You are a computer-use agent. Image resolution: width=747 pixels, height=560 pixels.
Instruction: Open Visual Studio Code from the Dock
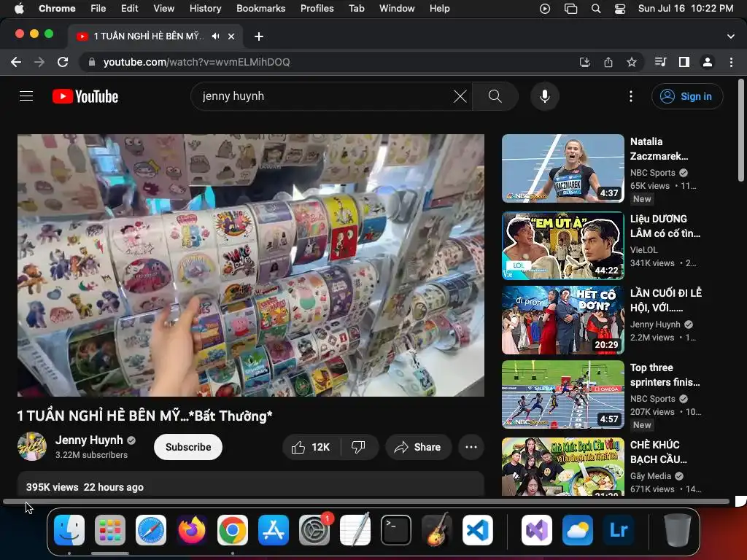point(478,530)
